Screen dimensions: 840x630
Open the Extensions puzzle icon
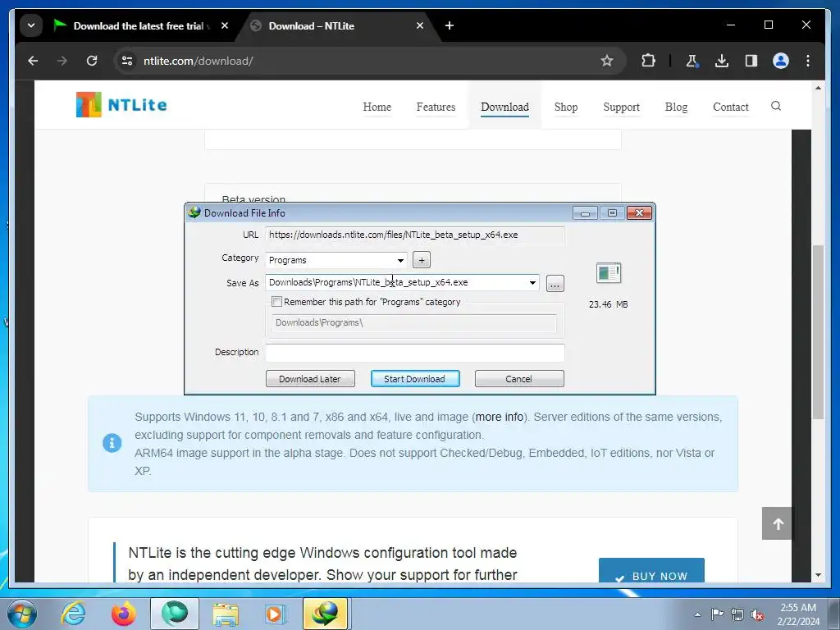click(x=648, y=61)
